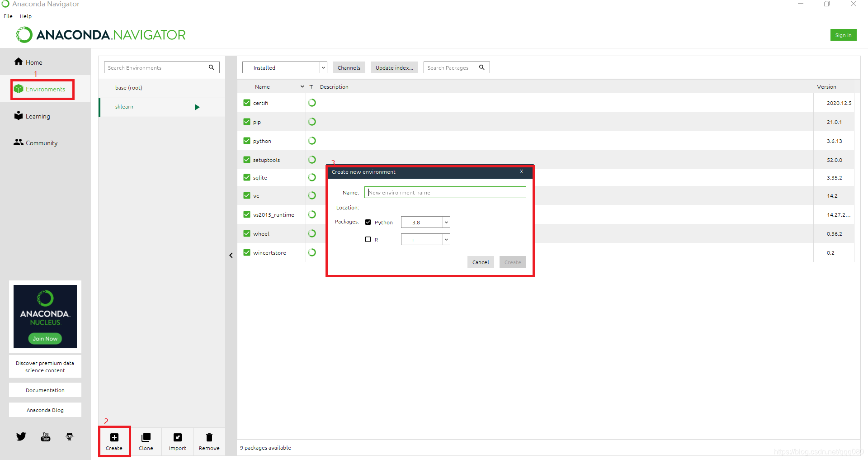This screenshot has height=460, width=868.
Task: Click the setuptools package status icon
Action: tap(312, 160)
